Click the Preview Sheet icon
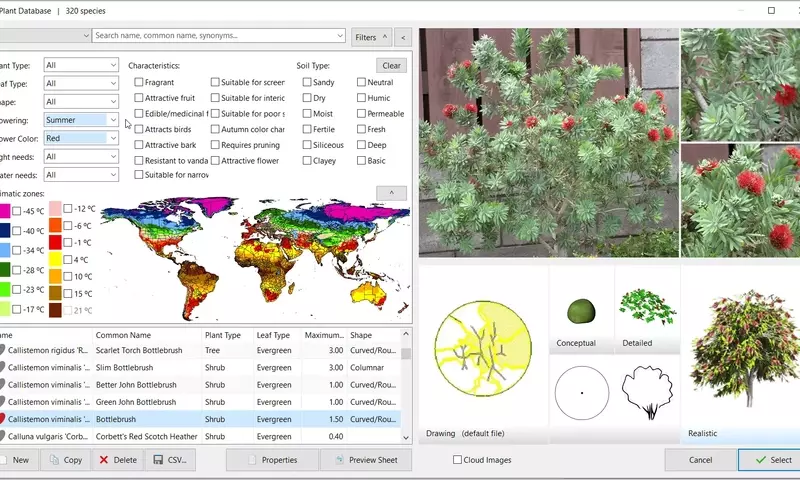Screen dimensions: 800x480 point(339,460)
